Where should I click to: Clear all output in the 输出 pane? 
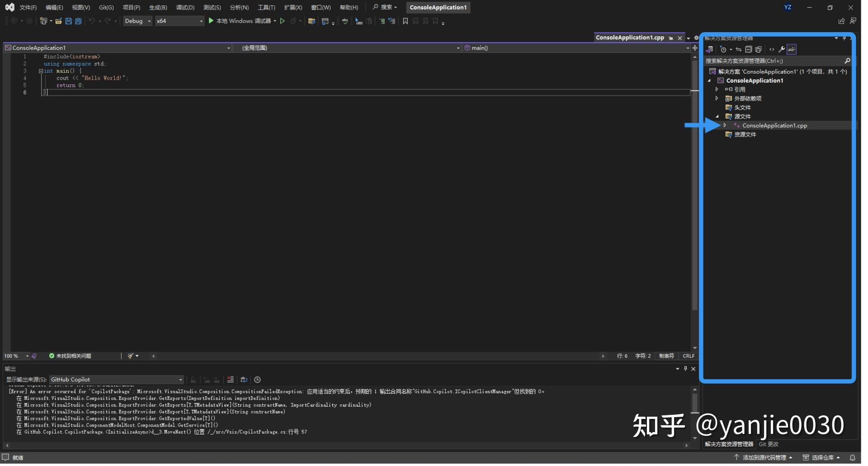coord(231,380)
